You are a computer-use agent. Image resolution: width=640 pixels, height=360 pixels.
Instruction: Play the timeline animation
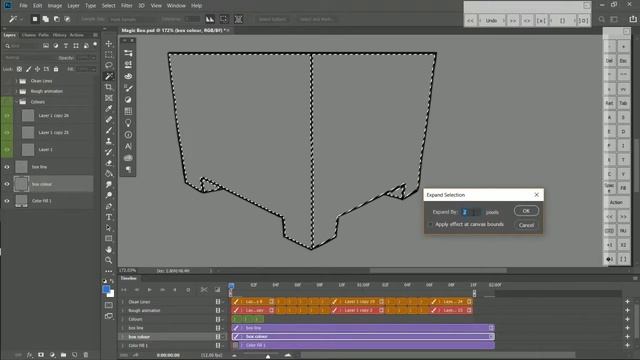[149, 290]
